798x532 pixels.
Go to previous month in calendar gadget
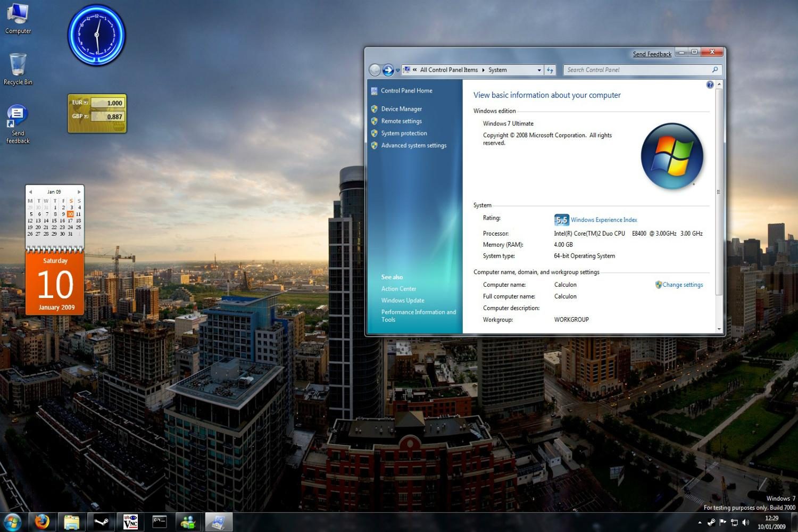[30, 192]
